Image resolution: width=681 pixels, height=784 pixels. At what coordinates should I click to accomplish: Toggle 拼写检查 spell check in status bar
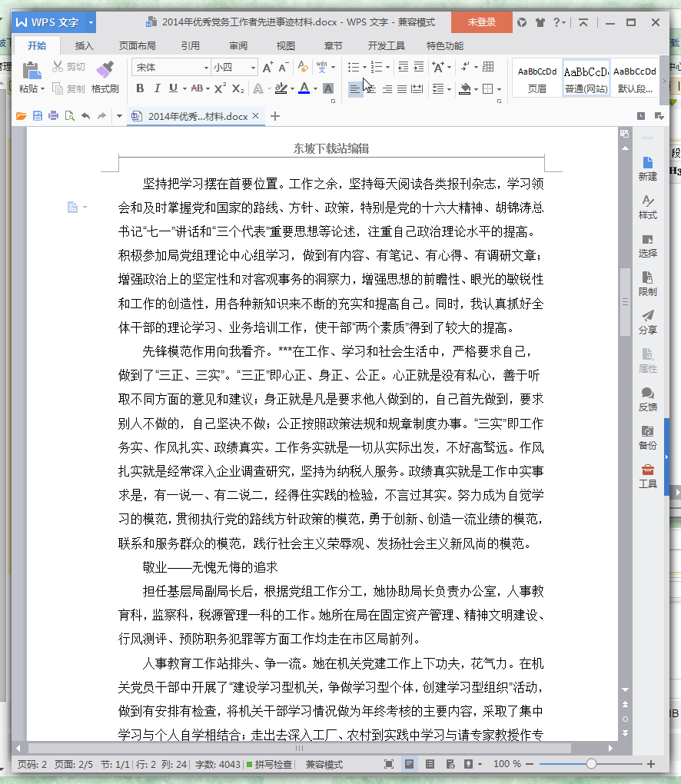point(269,765)
